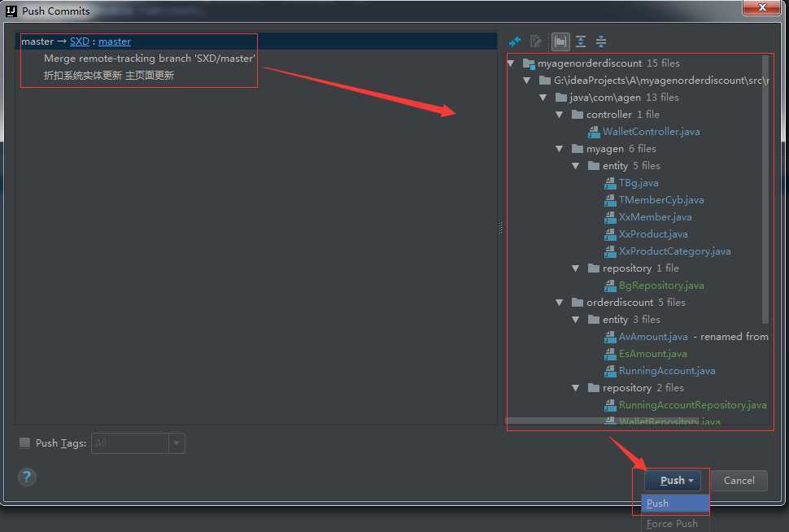The height and width of the screenshot is (532, 789).
Task: Select the 折扣系统实体更新 主页面更新 commit
Action: [109, 76]
